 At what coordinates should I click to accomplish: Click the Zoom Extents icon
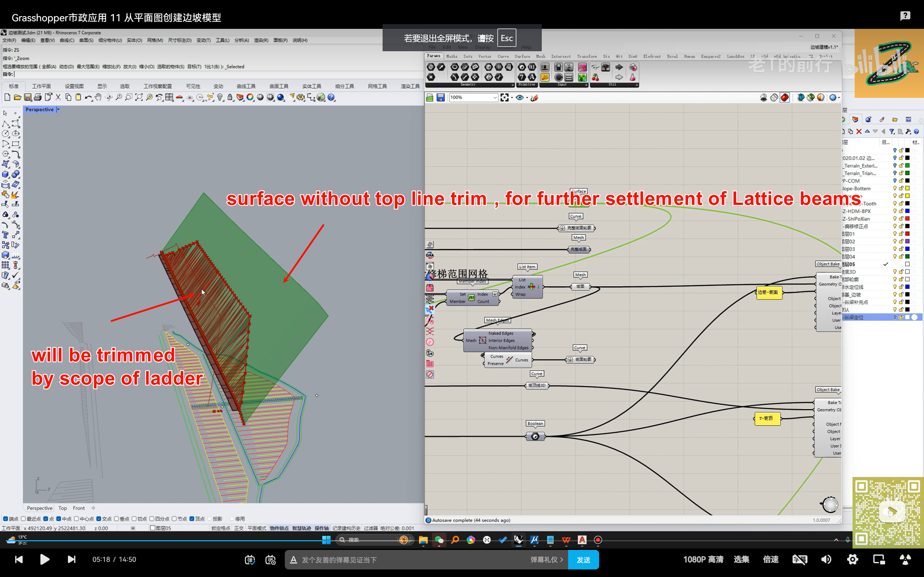139,97
